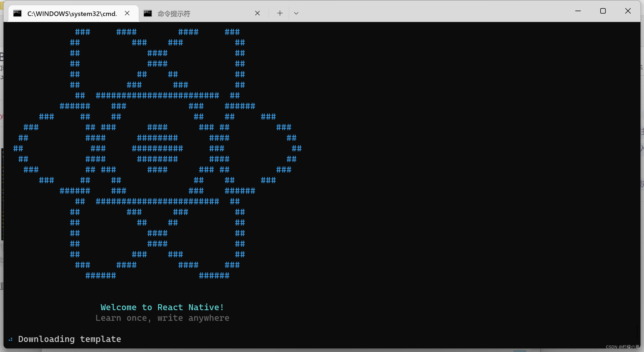Close the 命令提示符 tab
Screen dimensions: 644x352
pos(257,13)
